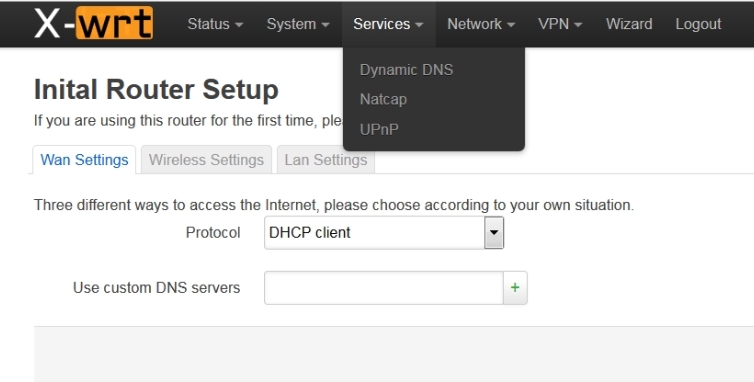The image size is (754, 382).
Task: Select the Wan Settings tab
Action: [84, 160]
